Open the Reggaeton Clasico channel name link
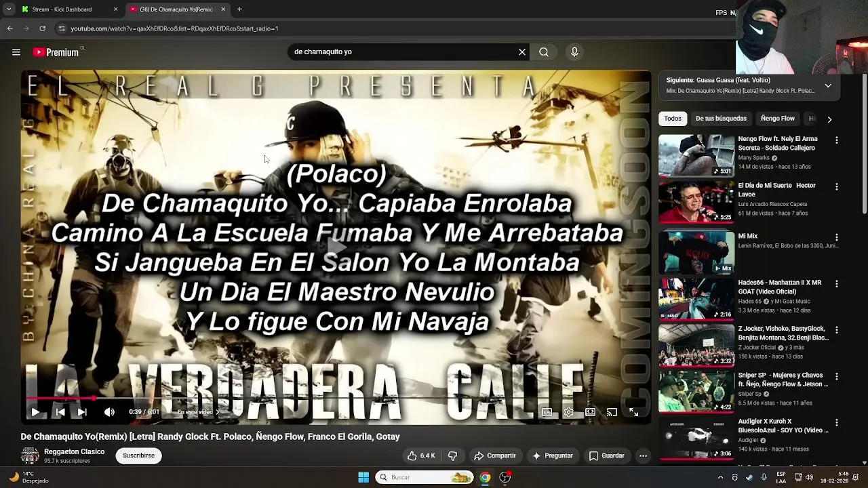The width and height of the screenshot is (868, 488). point(74,451)
